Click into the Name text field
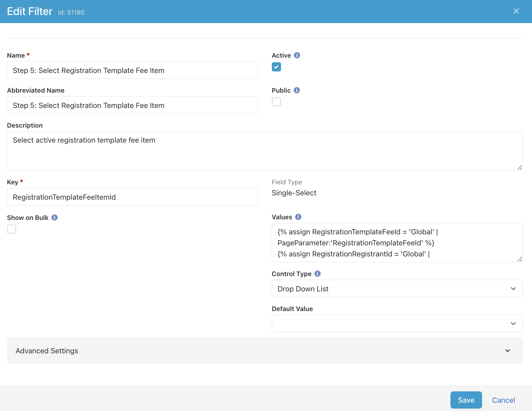Image resolution: width=532 pixels, height=411 pixels. [x=132, y=70]
